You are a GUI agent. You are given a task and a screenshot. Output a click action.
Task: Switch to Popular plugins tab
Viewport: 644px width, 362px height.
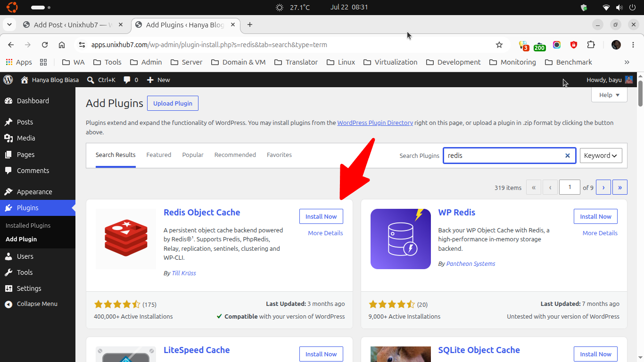tap(193, 155)
